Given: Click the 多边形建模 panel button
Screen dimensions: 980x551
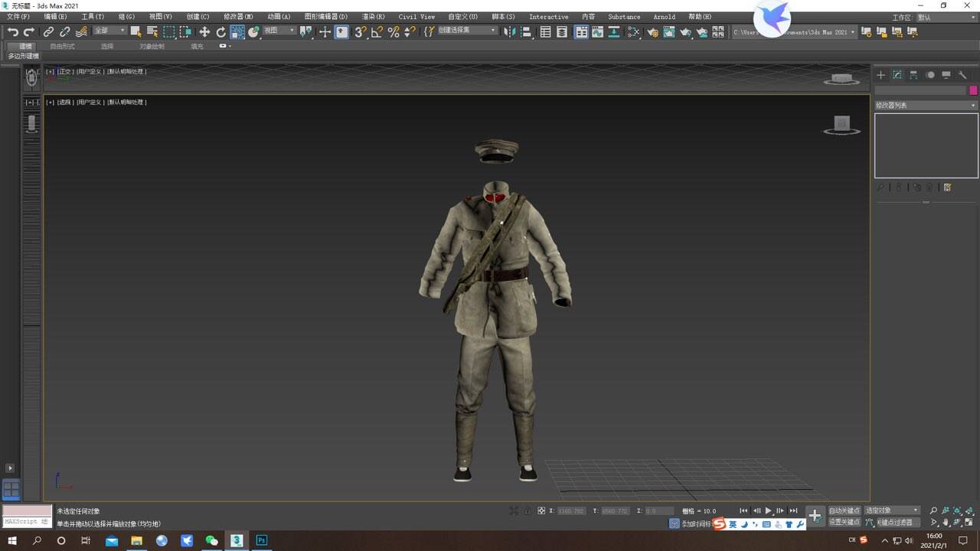Looking at the screenshot, I should pyautogui.click(x=24, y=56).
